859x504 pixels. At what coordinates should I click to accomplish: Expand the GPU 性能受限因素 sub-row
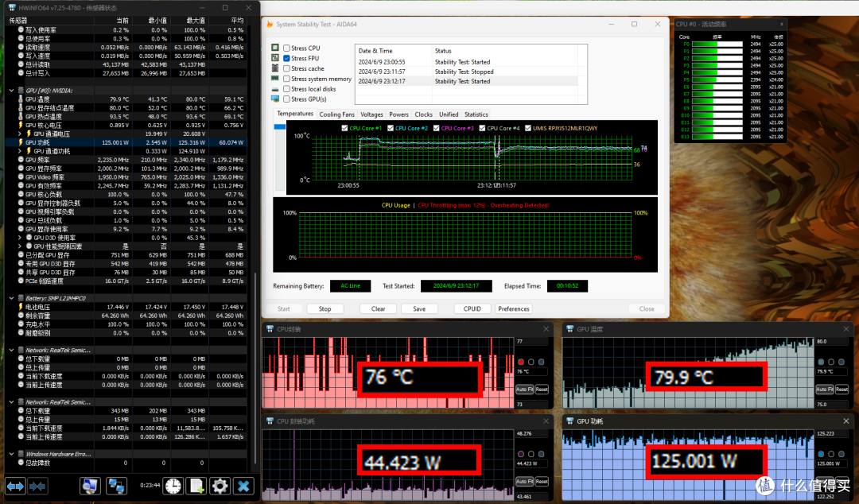[x=20, y=246]
